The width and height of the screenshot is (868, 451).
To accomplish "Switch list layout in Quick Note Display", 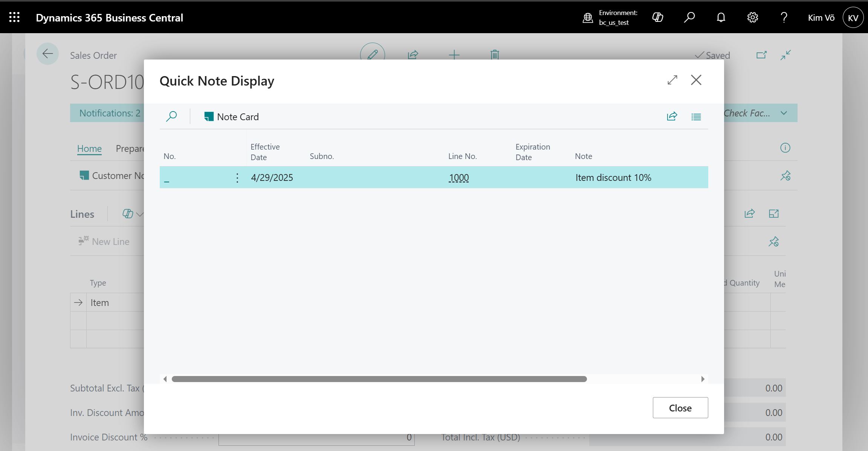I will (696, 117).
